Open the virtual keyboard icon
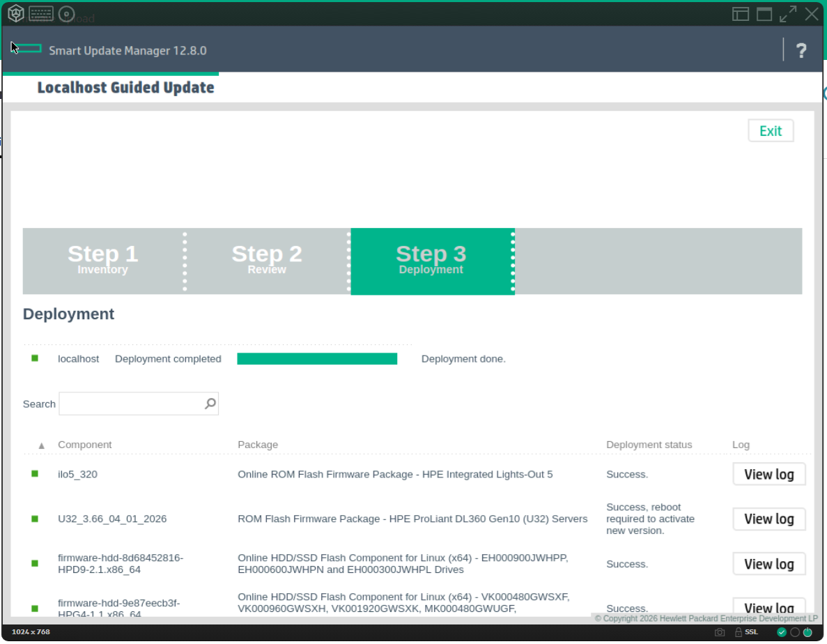Image resolution: width=827 pixels, height=644 pixels. (x=40, y=14)
